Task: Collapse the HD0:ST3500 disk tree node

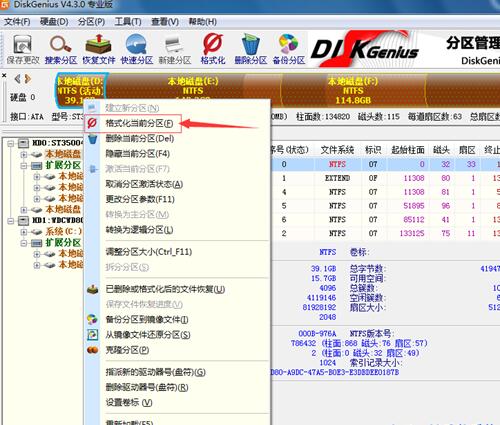Action: pyautogui.click(x=11, y=143)
